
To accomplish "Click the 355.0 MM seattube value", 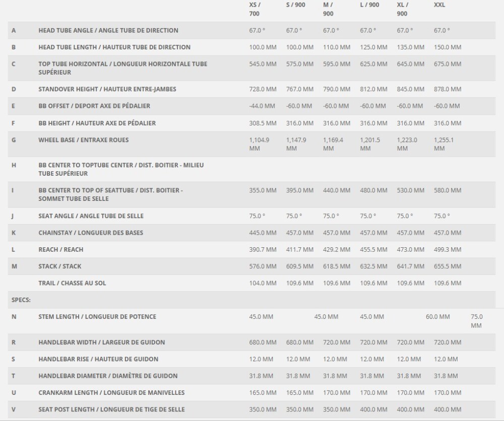I will [263, 190].
